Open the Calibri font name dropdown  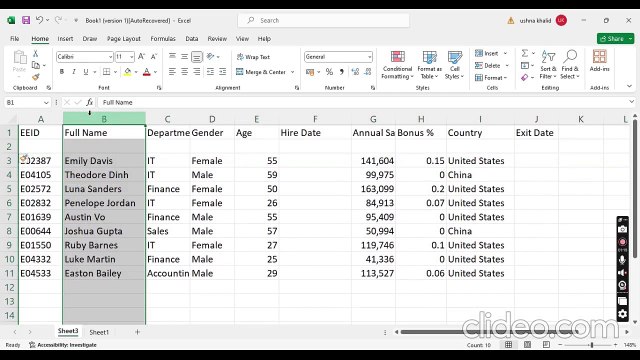110,57
